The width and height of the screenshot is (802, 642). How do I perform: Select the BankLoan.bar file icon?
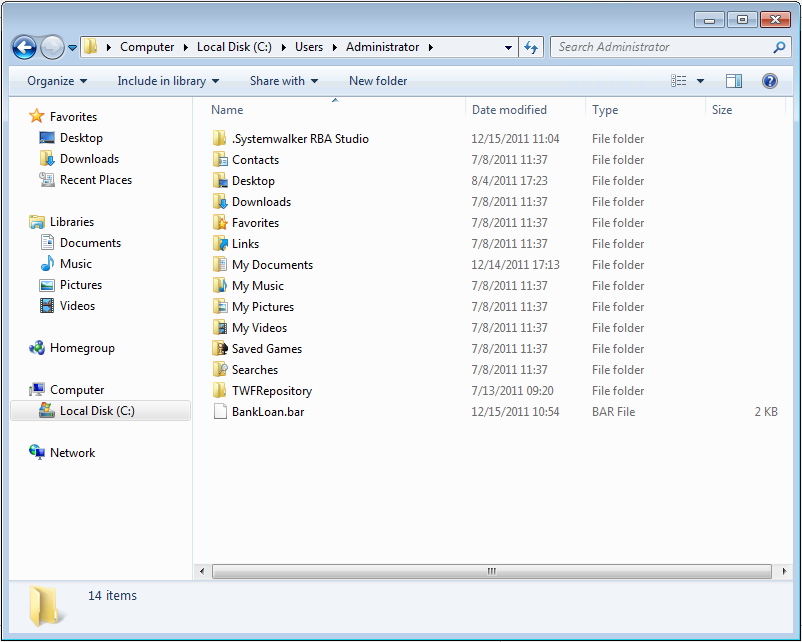pos(220,412)
